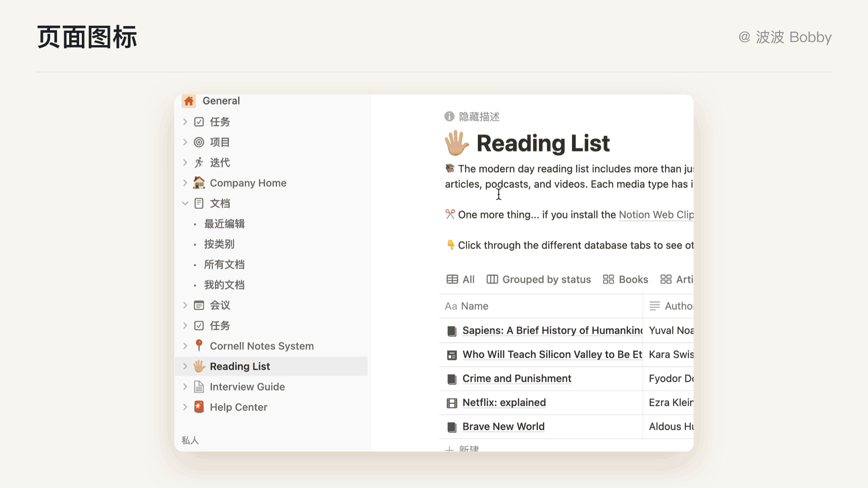
Task: Click the pushpin icon beside Cornell Notes System
Action: 199,346
